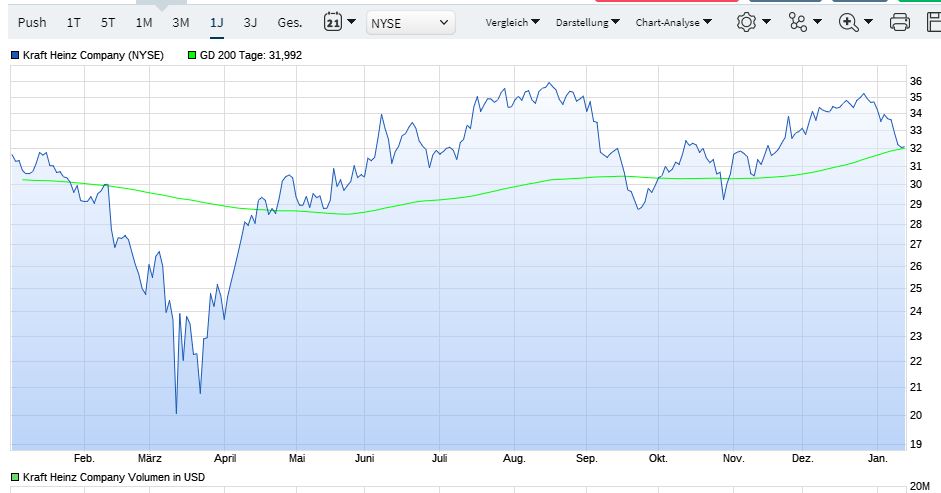
Task: Print the chart with the printer icon
Action: (899, 22)
